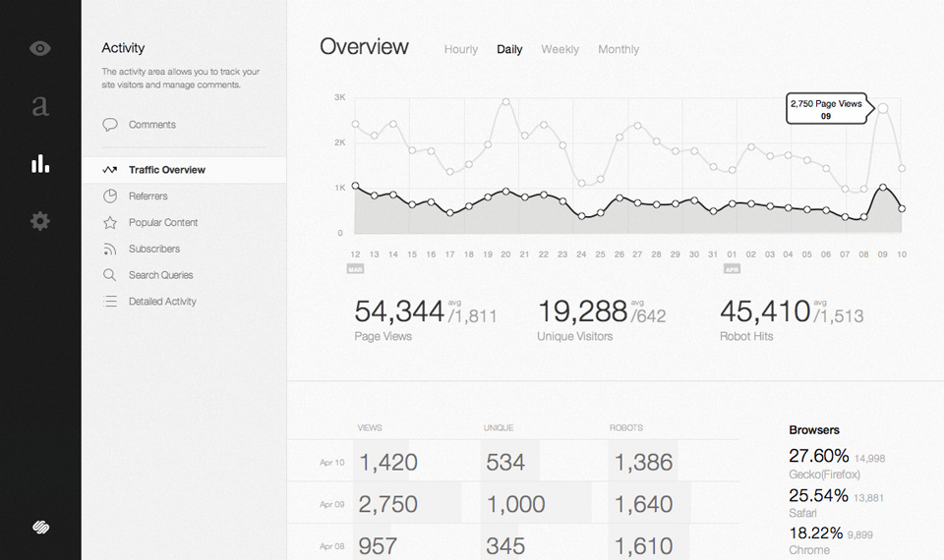Open the typography 'a' icon section
Image resolution: width=944 pixels, height=560 pixels.
pyautogui.click(x=40, y=105)
